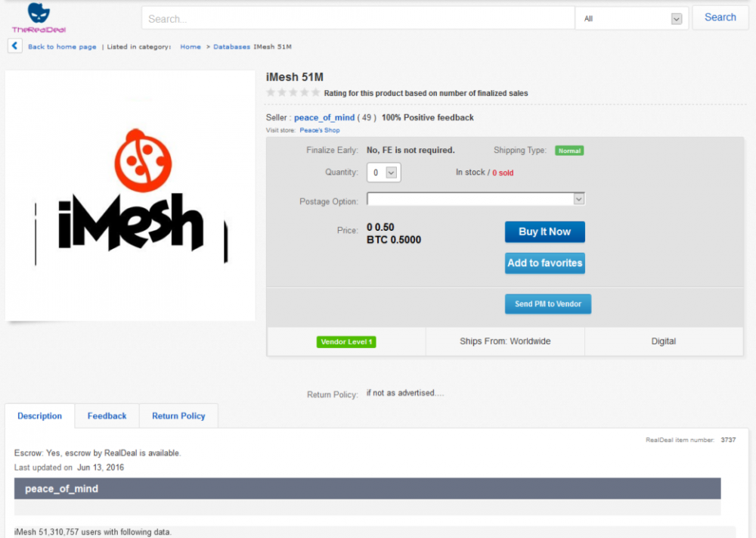Click item number 3737
This screenshot has width=756, height=538.
(x=728, y=440)
